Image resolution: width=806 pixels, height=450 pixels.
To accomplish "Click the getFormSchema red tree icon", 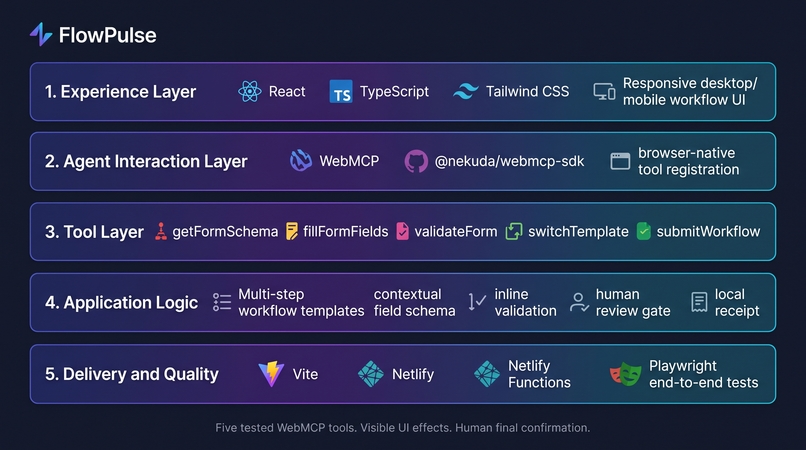I will (x=161, y=231).
